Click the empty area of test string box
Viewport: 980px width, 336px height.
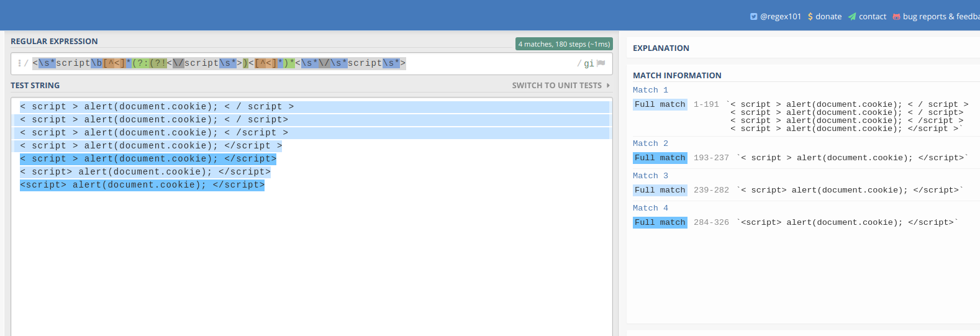[311, 261]
